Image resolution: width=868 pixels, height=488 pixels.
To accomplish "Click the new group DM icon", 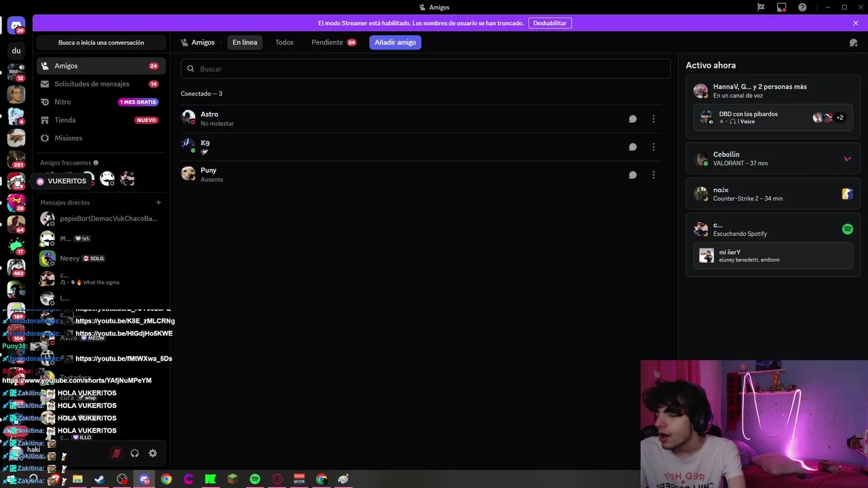I will tap(854, 43).
